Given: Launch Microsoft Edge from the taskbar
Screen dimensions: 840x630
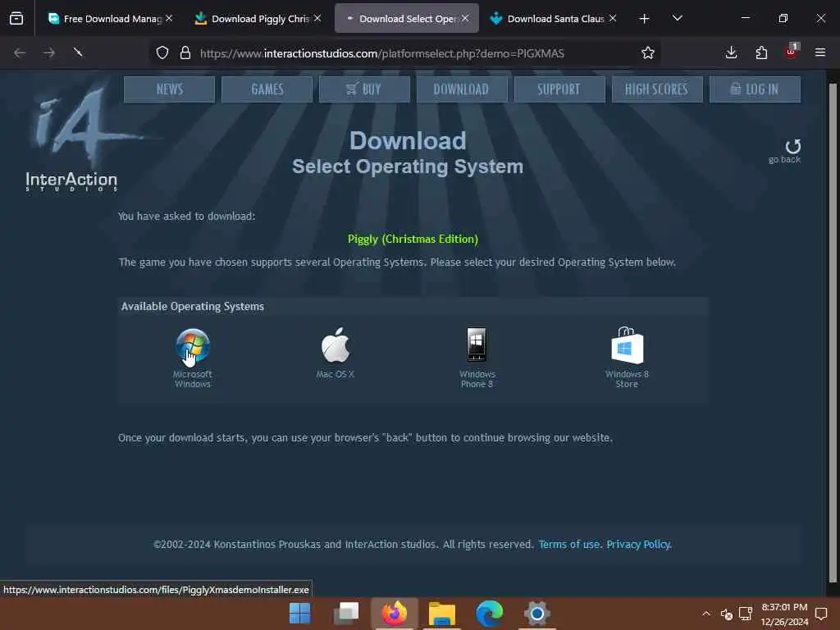Looking at the screenshot, I should click(x=490, y=614).
